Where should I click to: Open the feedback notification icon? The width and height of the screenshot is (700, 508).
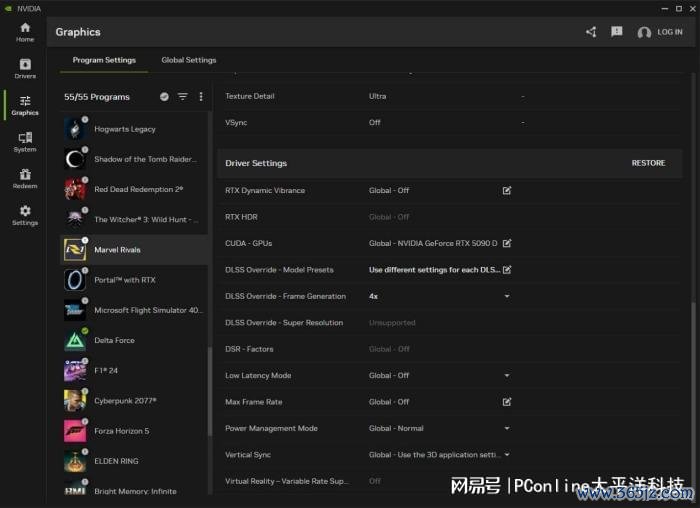click(x=617, y=32)
